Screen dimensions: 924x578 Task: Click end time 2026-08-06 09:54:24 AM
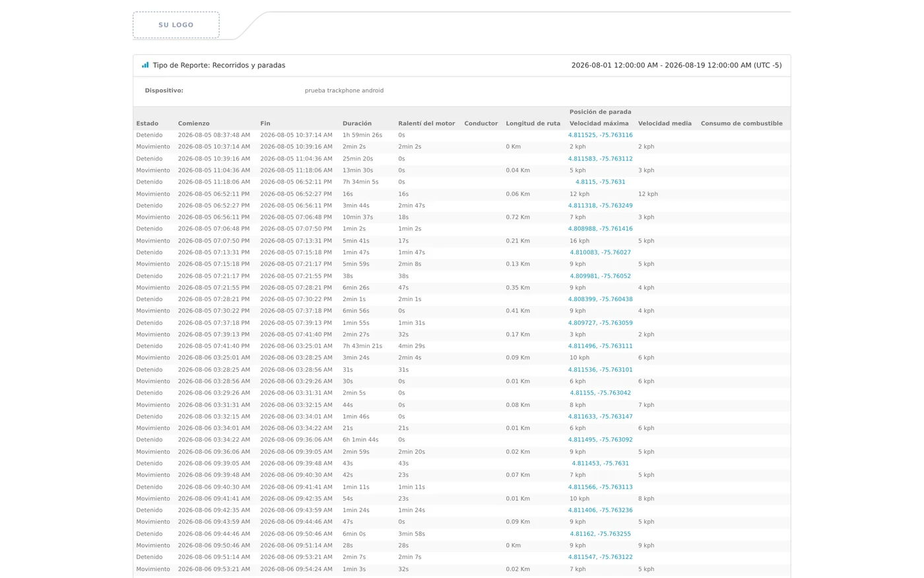(296, 569)
